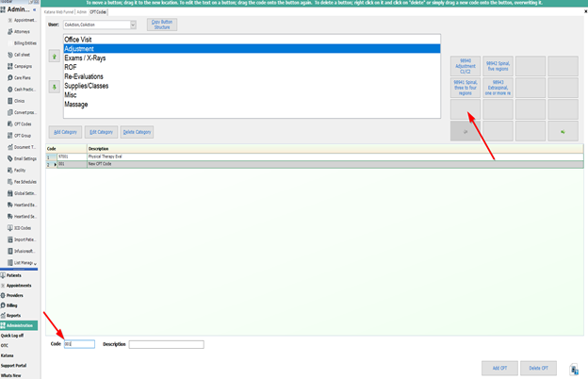Screen dimensions: 588x379
Task: Click the Delete CPT button
Action: (538, 368)
